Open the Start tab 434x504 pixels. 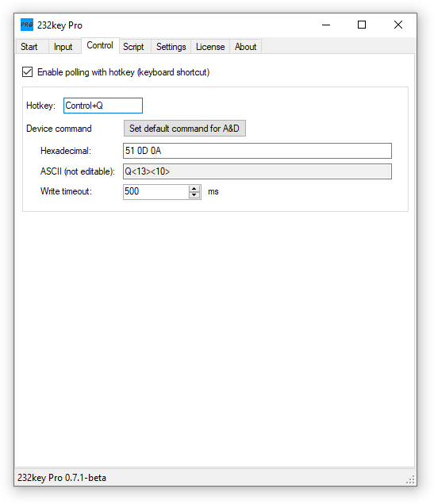tap(32, 47)
